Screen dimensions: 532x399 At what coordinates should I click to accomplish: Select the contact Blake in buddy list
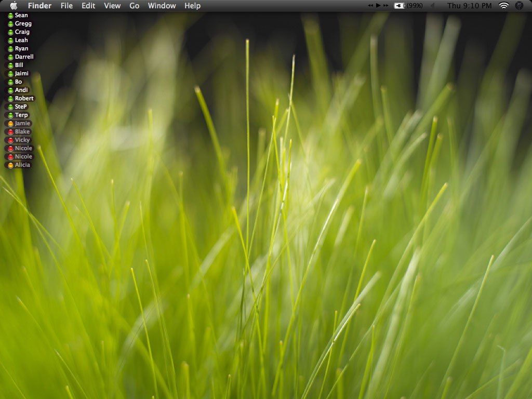click(x=22, y=132)
